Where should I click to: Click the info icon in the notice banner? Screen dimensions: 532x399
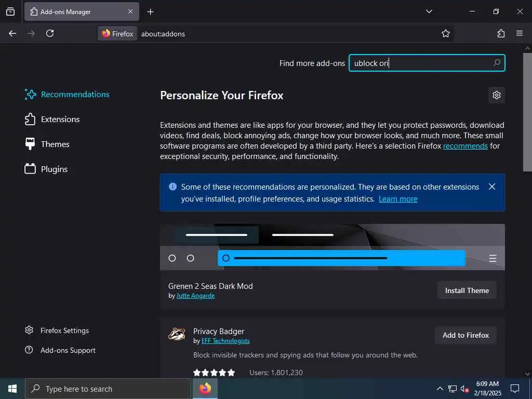[172, 187]
